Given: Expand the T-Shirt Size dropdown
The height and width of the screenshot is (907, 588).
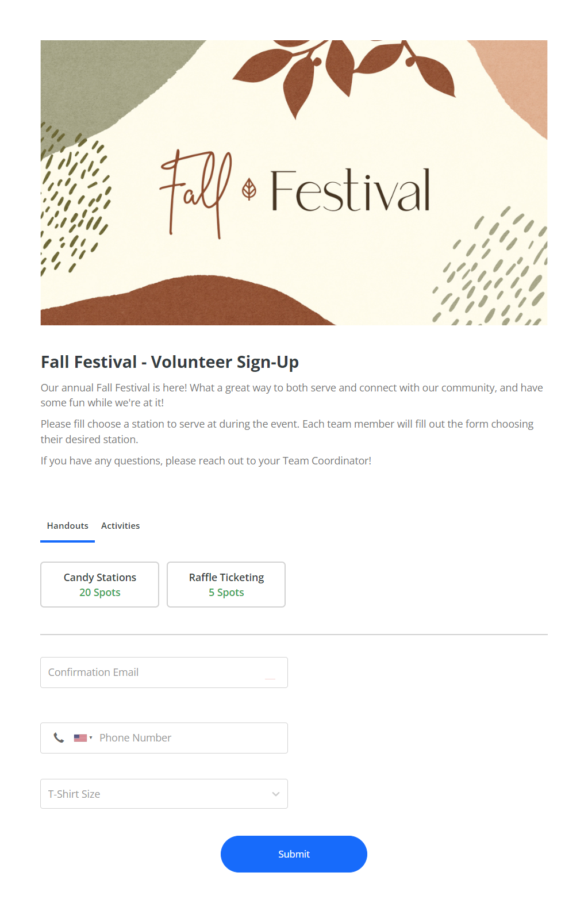Looking at the screenshot, I should click(x=155, y=794).
